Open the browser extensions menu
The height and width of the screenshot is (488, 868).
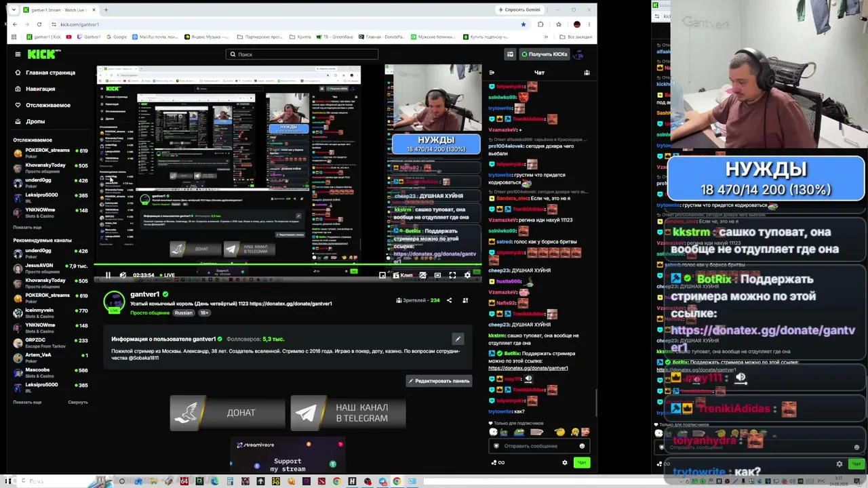[540, 24]
